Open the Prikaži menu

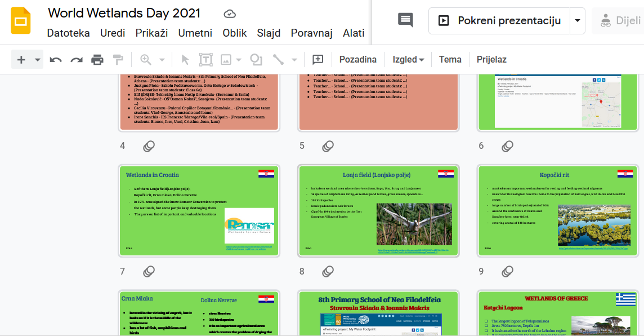(x=151, y=33)
